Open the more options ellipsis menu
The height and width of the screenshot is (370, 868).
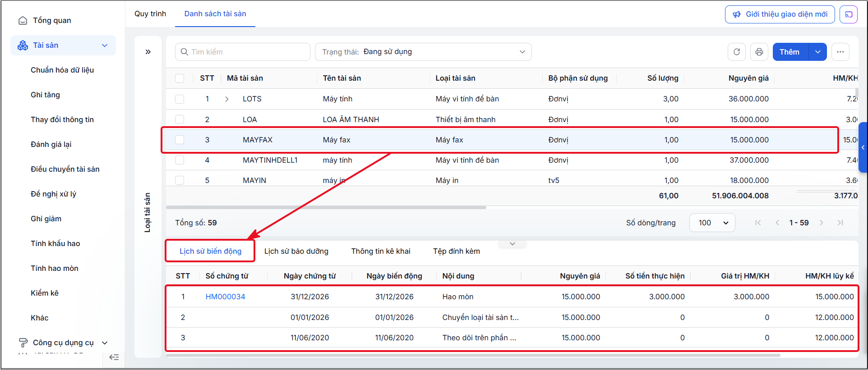click(840, 52)
